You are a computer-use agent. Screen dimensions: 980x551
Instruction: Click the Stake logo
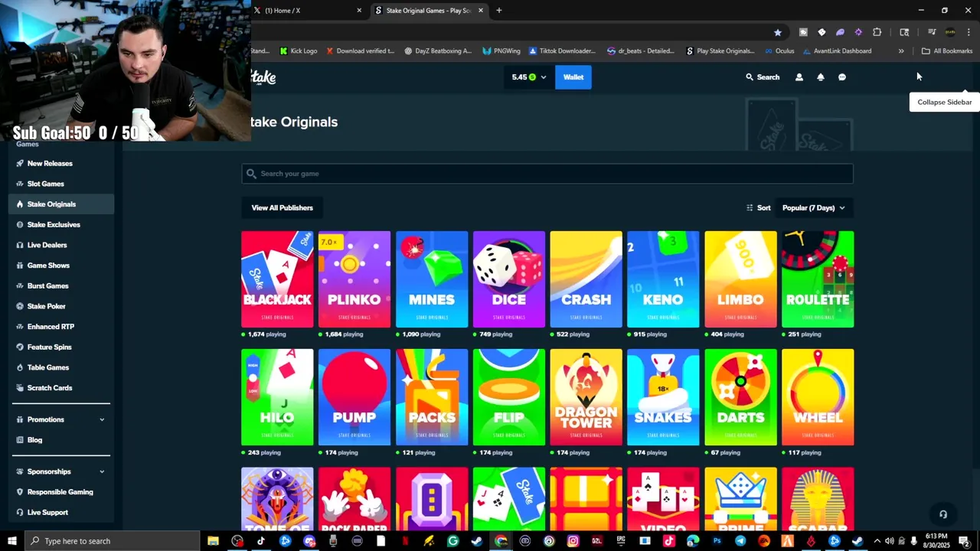coord(263,77)
